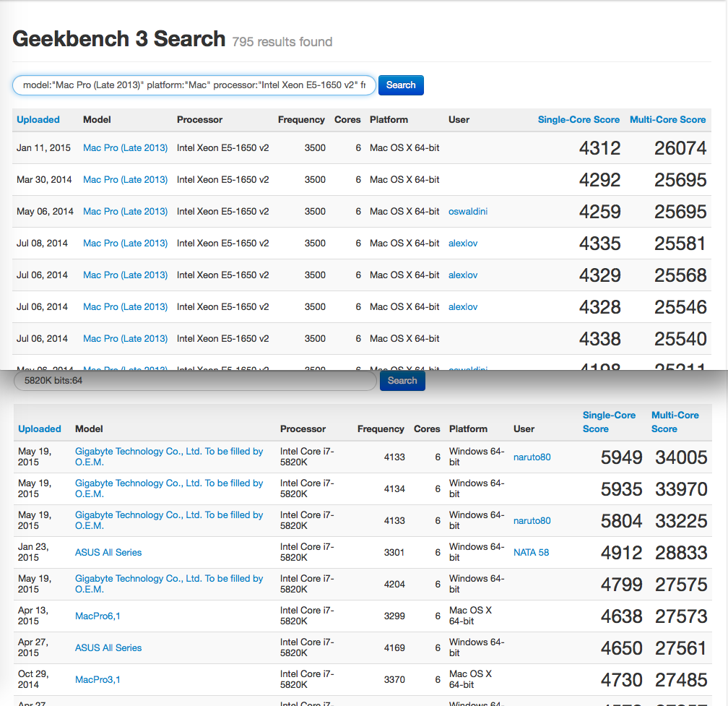Viewport: 728px width, 706px height.
Task: Select the 28833 multi-core score value
Action: tap(681, 553)
